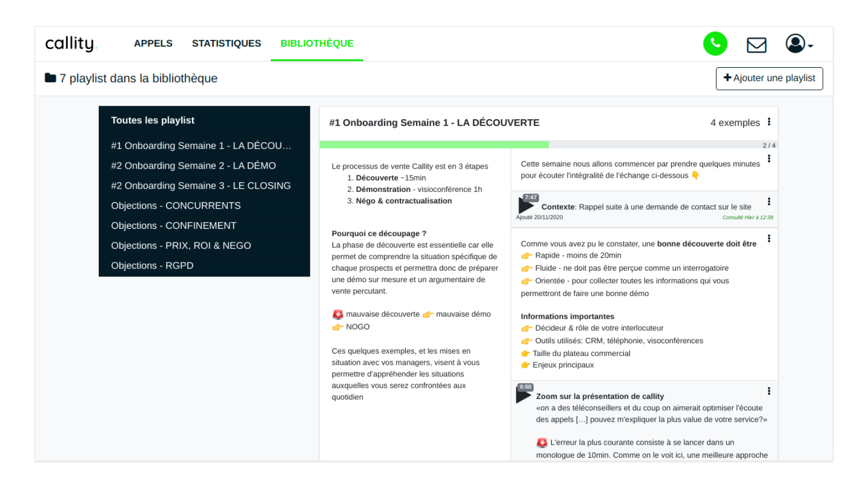Open Objections - RGPD playlist
Viewport: 868px width, 488px height.
[x=152, y=266]
